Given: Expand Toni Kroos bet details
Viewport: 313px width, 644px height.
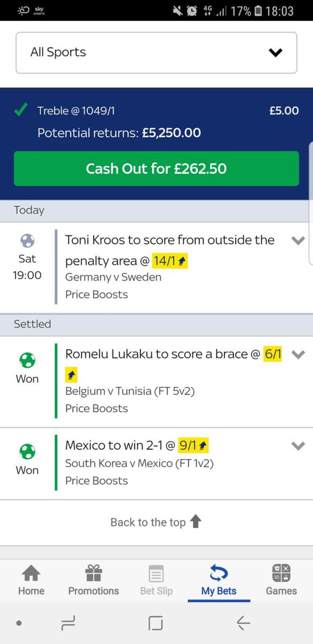Looking at the screenshot, I should (x=298, y=240).
